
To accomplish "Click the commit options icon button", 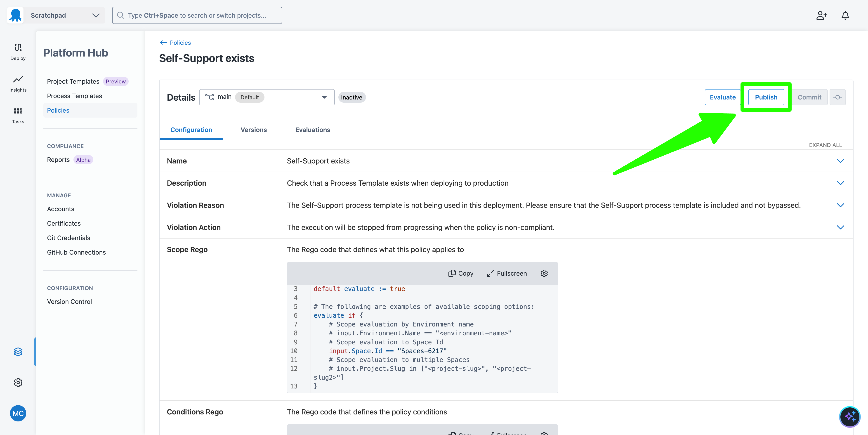I will click(837, 97).
